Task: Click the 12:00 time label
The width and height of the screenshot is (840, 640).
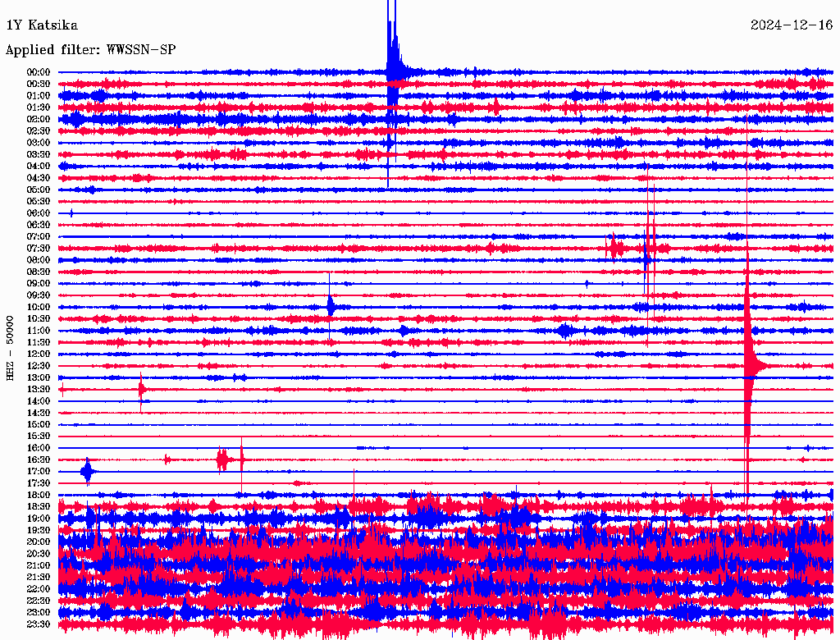Action: coord(39,354)
